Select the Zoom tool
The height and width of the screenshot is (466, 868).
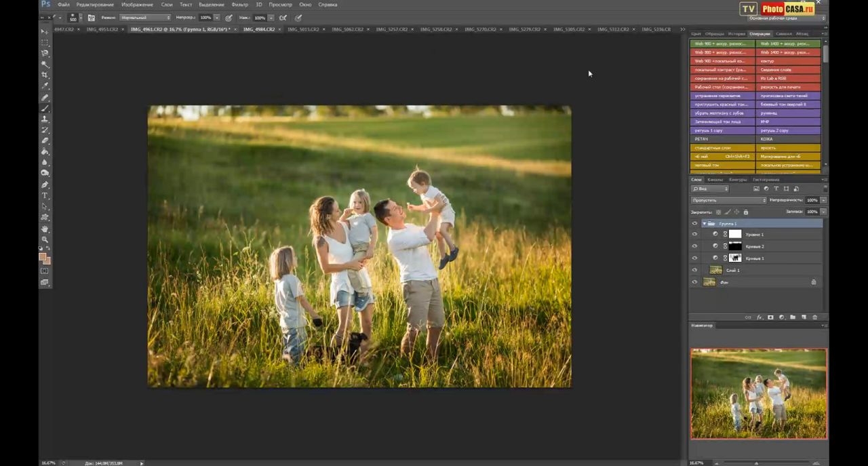point(45,239)
